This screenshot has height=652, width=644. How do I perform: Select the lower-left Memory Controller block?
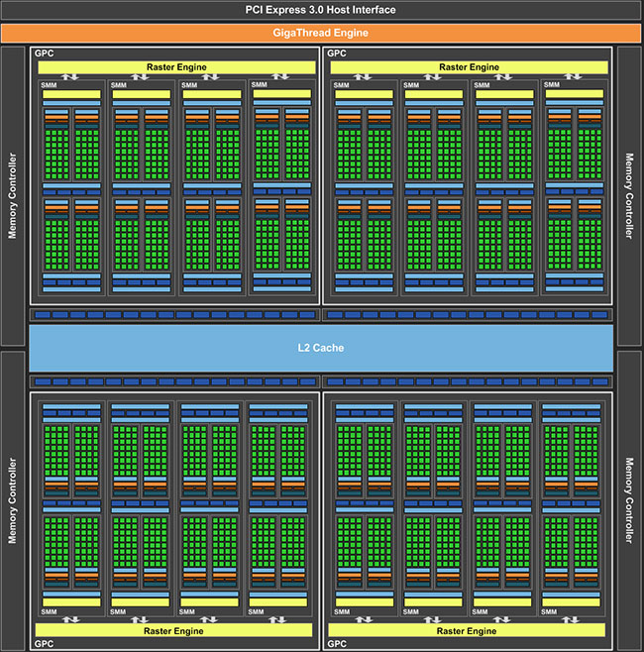tap(13, 501)
